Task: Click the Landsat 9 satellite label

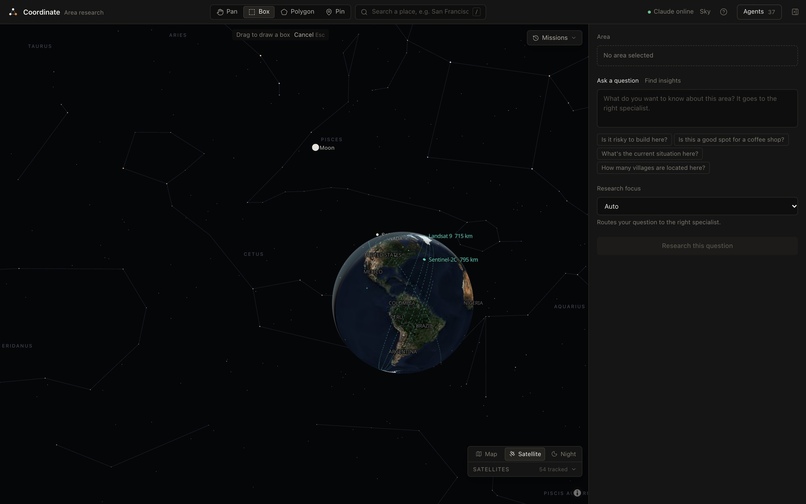Action: pyautogui.click(x=450, y=236)
